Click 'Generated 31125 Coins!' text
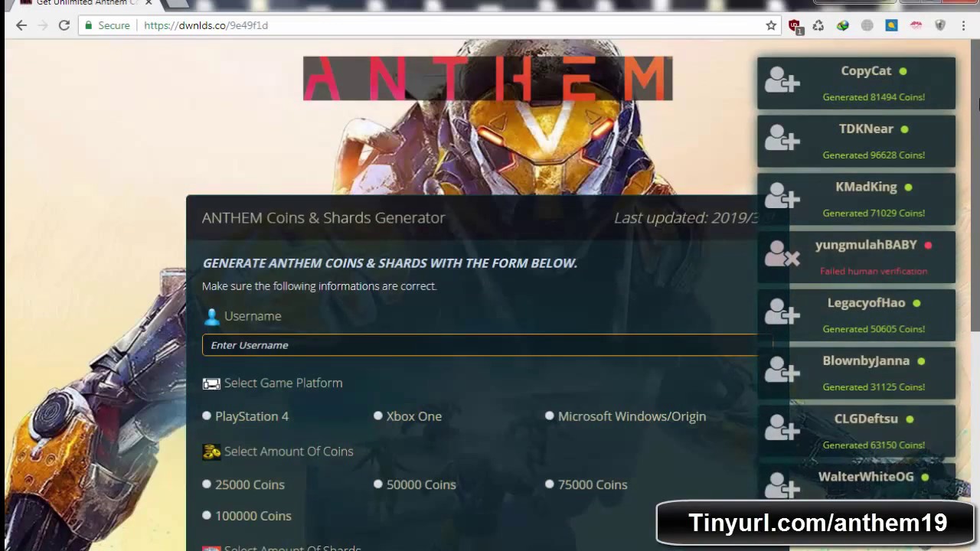The image size is (980, 551). click(874, 387)
